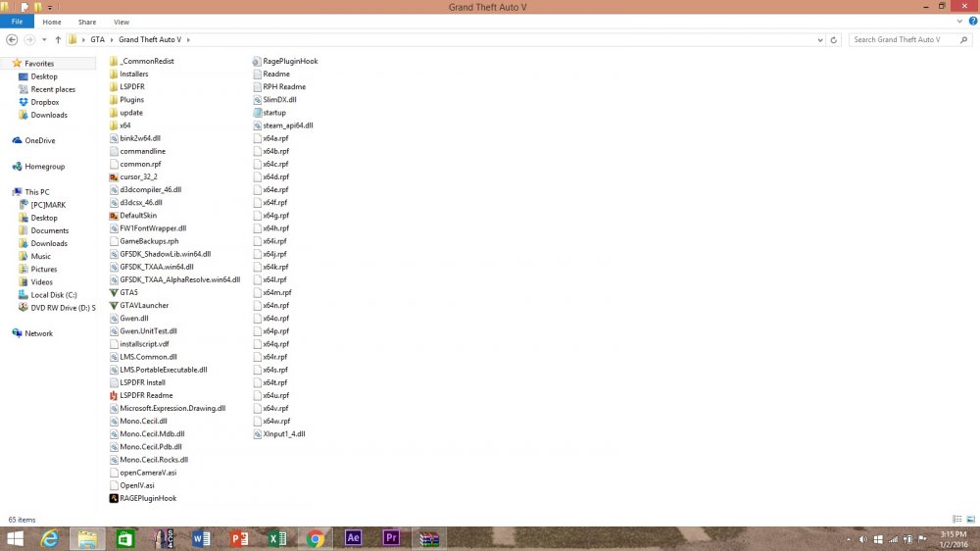Open the recent locations dropdown arrow
This screenshot has width=980, height=551.
coord(44,39)
